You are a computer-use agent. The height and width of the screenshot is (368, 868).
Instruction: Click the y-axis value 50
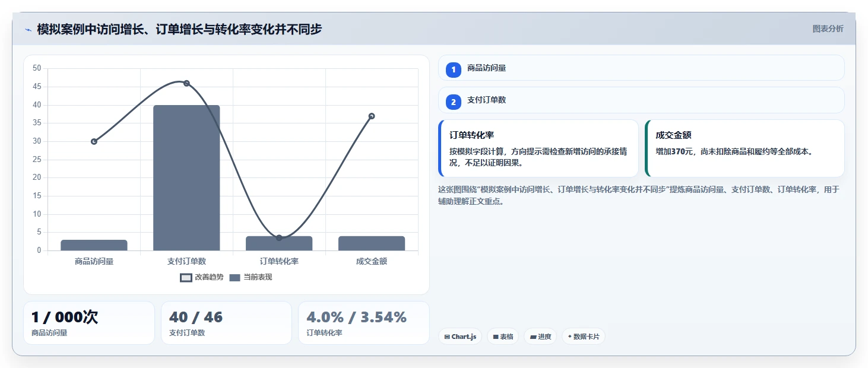coord(37,68)
